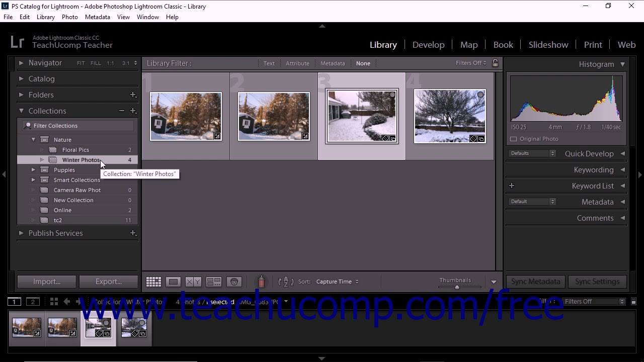The width and height of the screenshot is (644, 362).
Task: Switch to Grid view
Action: 153,282
